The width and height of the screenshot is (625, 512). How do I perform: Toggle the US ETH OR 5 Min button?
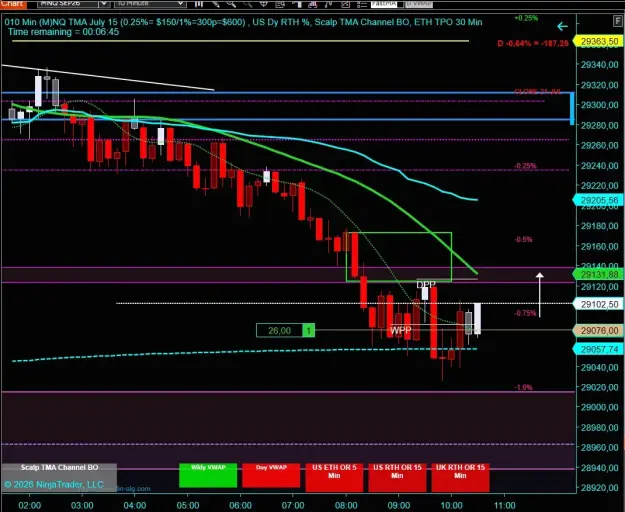[x=334, y=477]
